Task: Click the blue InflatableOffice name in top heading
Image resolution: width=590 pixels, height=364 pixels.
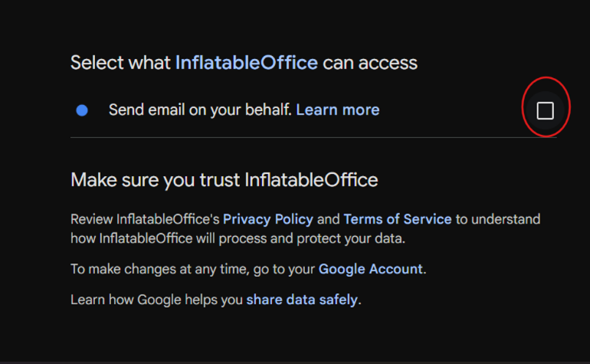Action: click(x=246, y=62)
